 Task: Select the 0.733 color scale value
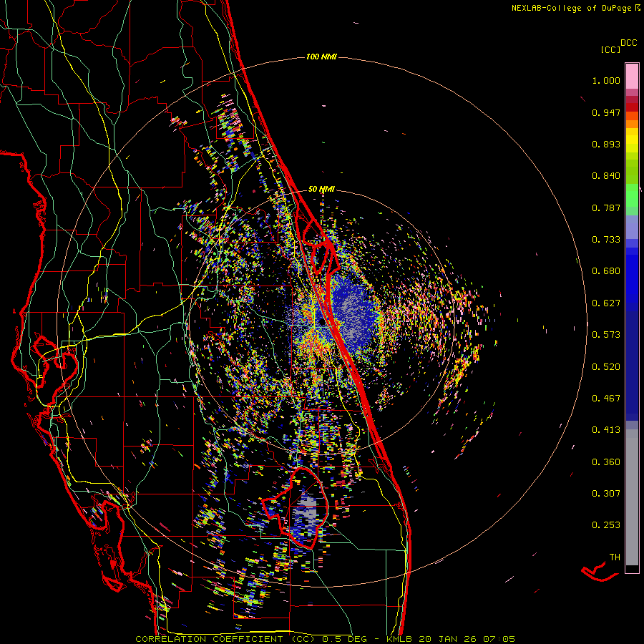click(x=606, y=240)
